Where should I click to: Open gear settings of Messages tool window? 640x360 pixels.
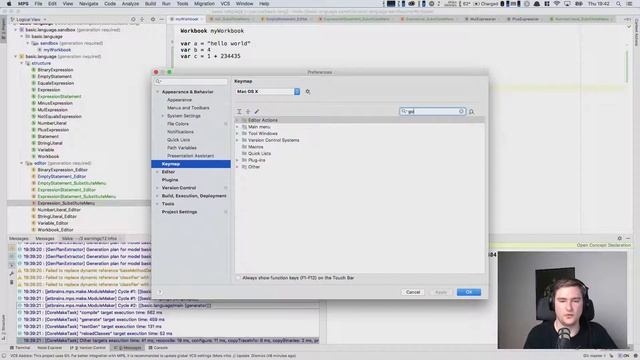coord(620,238)
